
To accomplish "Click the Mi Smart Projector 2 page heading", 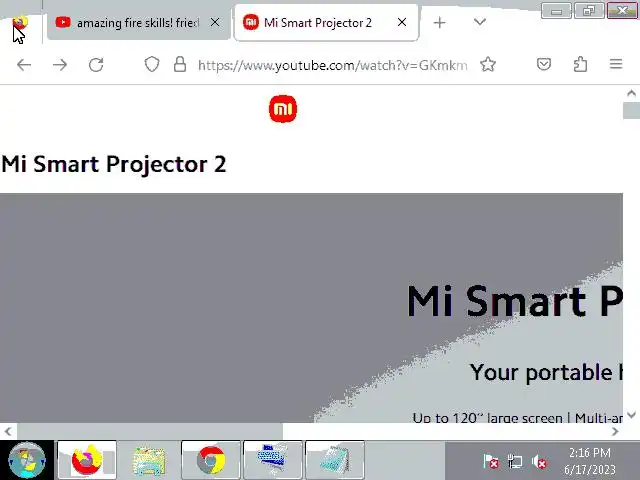I will (114, 164).
